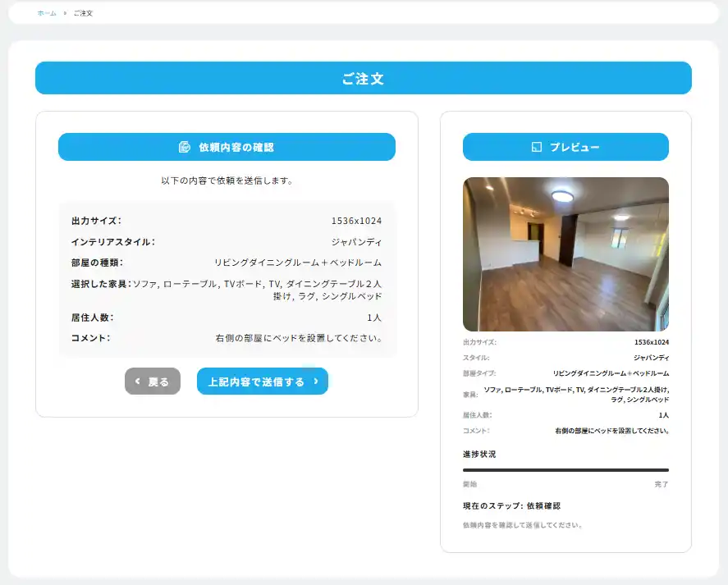
Task: Click the 開始 progress label
Action: point(469,484)
